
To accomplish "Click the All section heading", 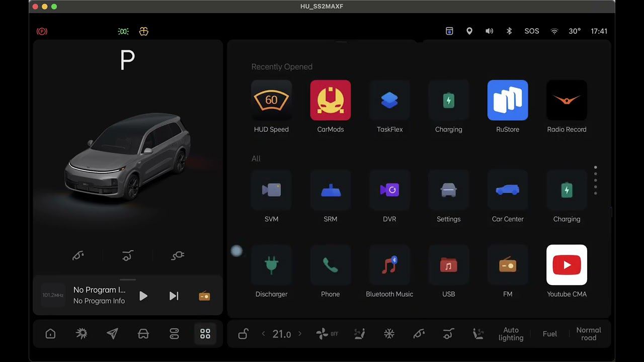I will pyautogui.click(x=256, y=158).
